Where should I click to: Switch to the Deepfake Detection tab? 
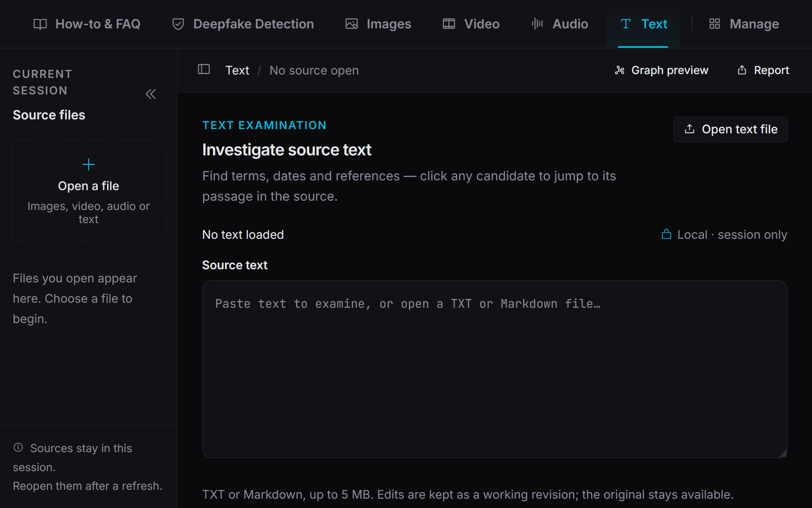point(243,24)
